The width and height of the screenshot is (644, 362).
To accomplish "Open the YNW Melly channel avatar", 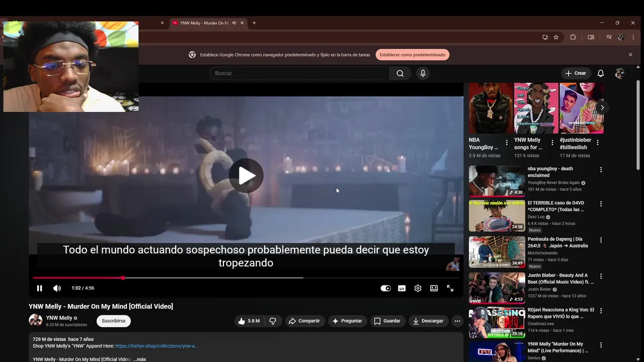I will point(35,320).
